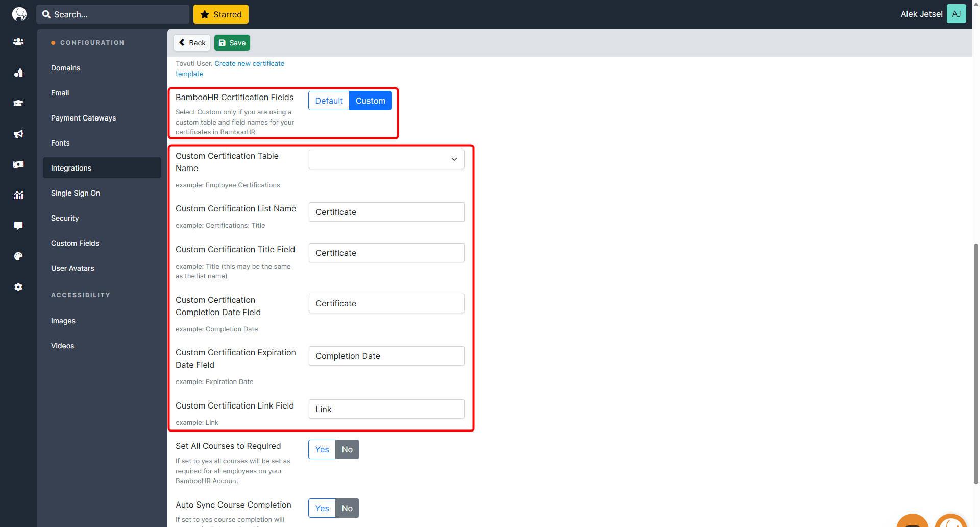980x527 pixels.
Task: Switch BambooHR Certification Fields to Default
Action: [x=329, y=101]
